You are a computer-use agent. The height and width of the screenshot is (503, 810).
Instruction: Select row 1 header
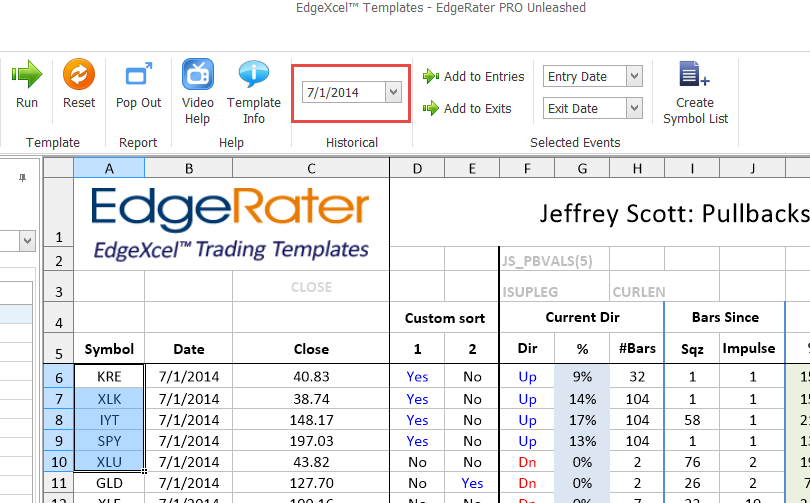[x=58, y=213]
